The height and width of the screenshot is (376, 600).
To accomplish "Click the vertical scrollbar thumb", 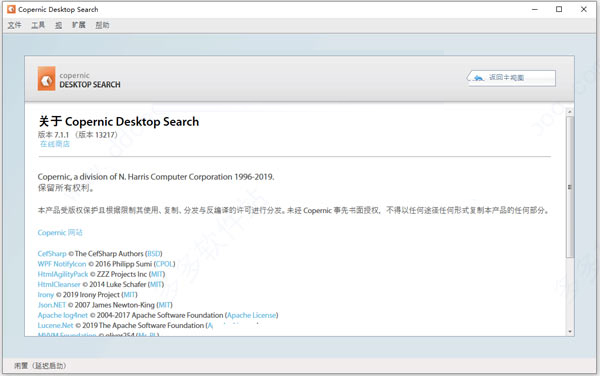I will point(570,187).
